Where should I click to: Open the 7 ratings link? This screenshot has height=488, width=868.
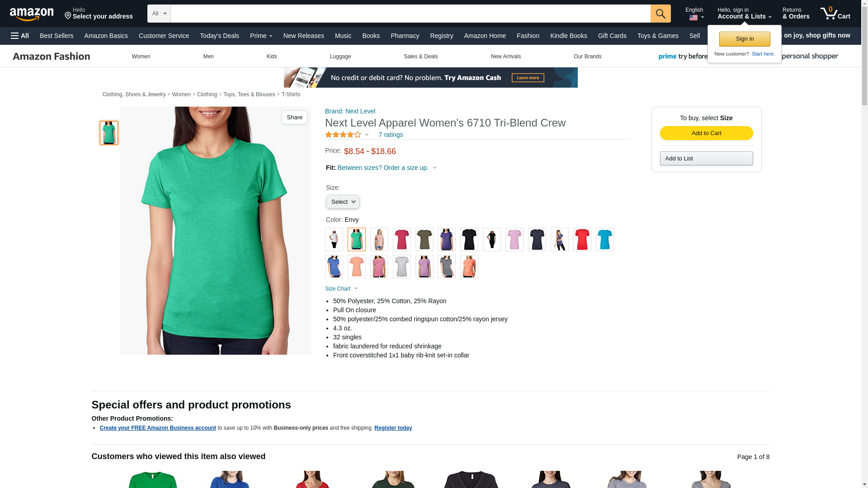tap(391, 135)
